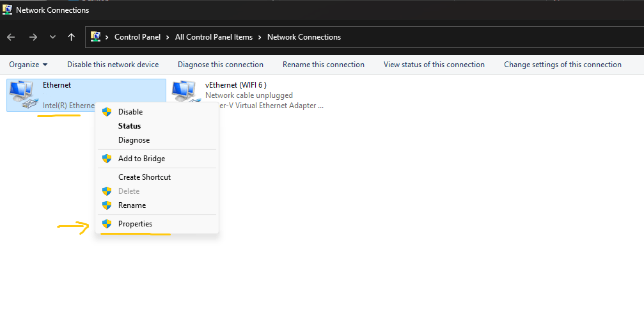
Task: Click Diagnose this connection
Action: click(221, 65)
